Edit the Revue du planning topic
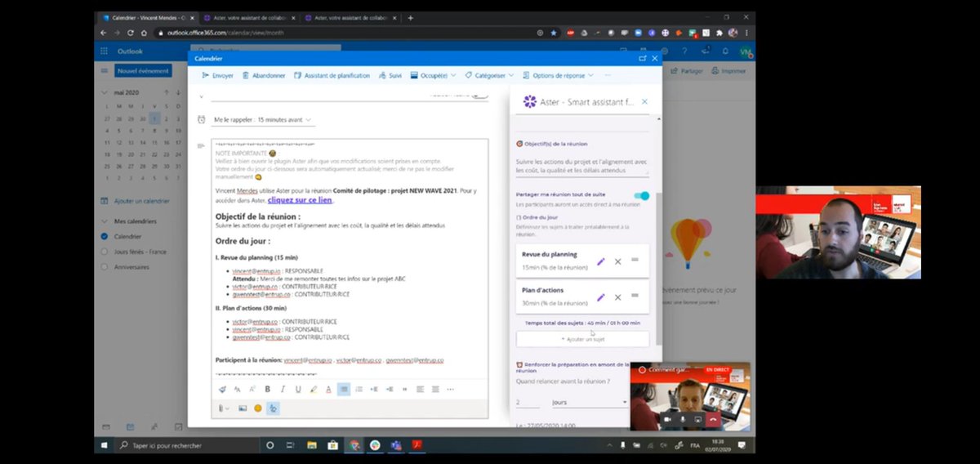This screenshot has width=980, height=464. tap(601, 261)
